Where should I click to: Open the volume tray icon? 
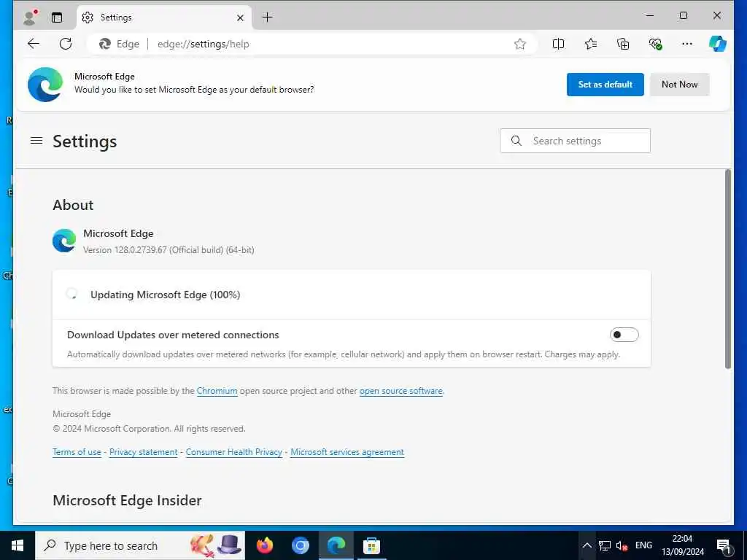pos(622,545)
